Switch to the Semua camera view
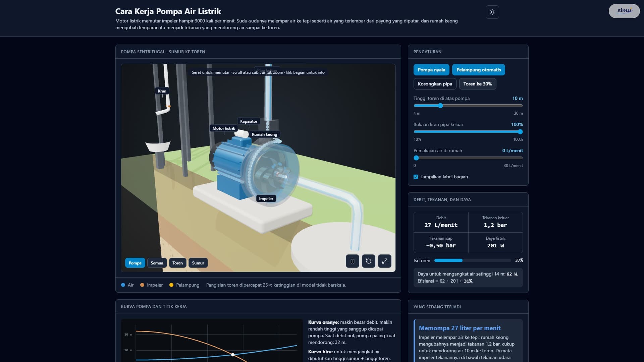 click(x=157, y=263)
